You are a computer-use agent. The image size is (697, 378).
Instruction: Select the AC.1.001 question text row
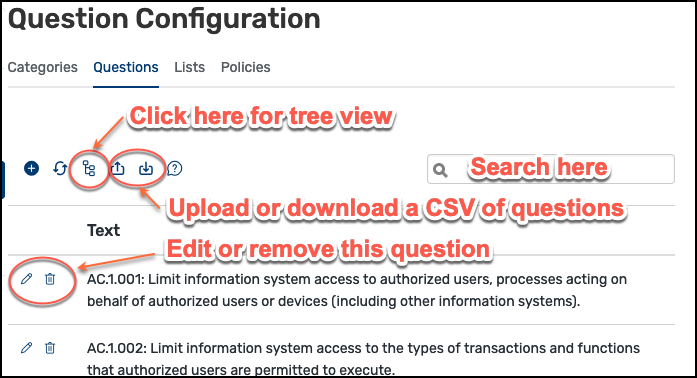[x=357, y=290]
